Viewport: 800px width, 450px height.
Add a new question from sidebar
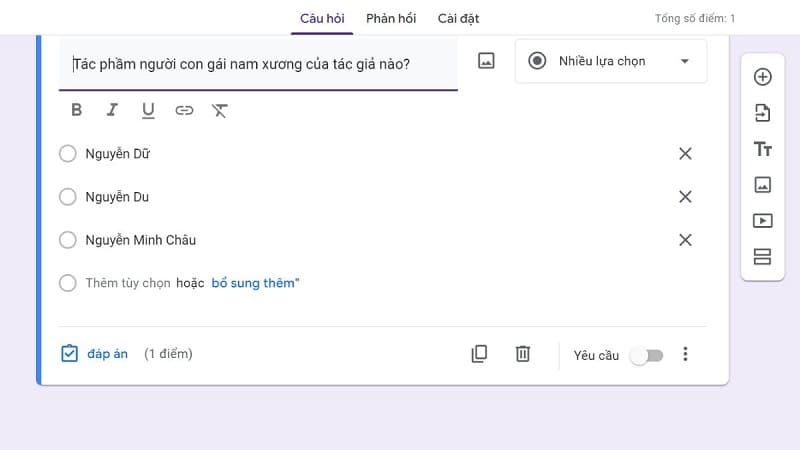(x=763, y=77)
